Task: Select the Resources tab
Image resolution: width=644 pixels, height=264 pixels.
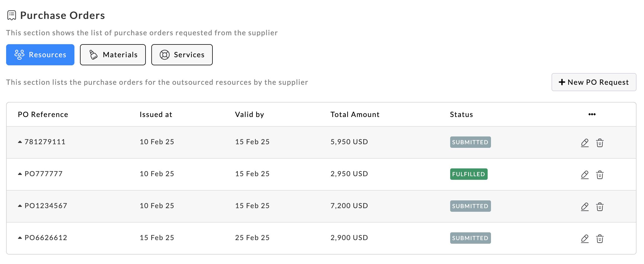Action: click(40, 55)
